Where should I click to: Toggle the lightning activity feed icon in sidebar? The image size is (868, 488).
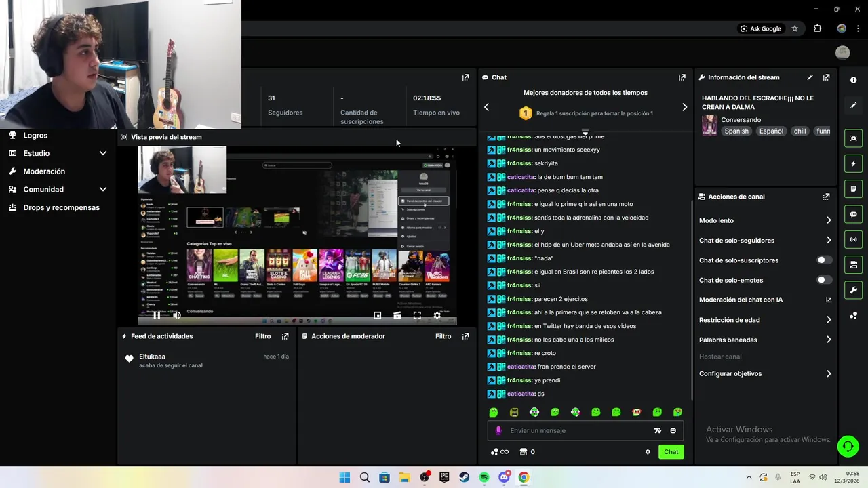[x=853, y=164]
